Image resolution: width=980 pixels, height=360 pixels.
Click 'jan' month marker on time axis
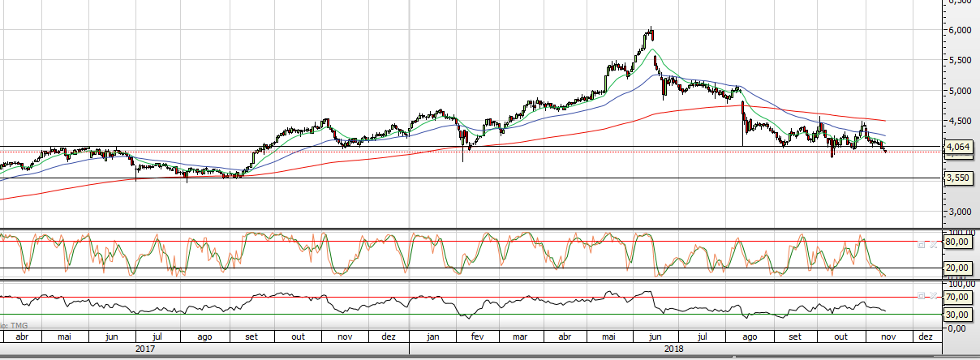(433, 336)
